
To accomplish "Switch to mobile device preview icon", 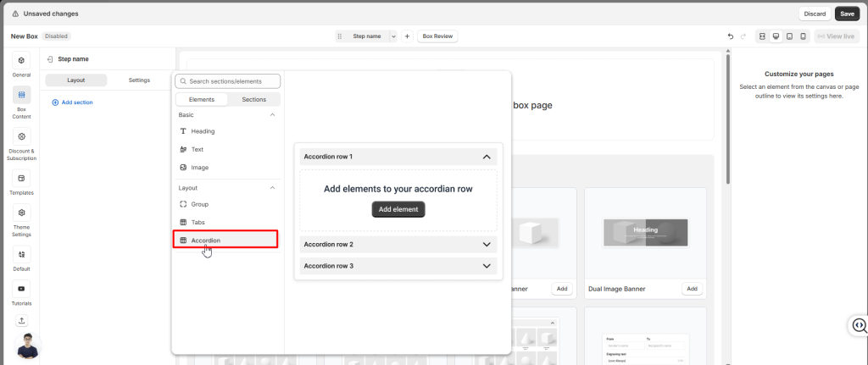I will (x=803, y=36).
